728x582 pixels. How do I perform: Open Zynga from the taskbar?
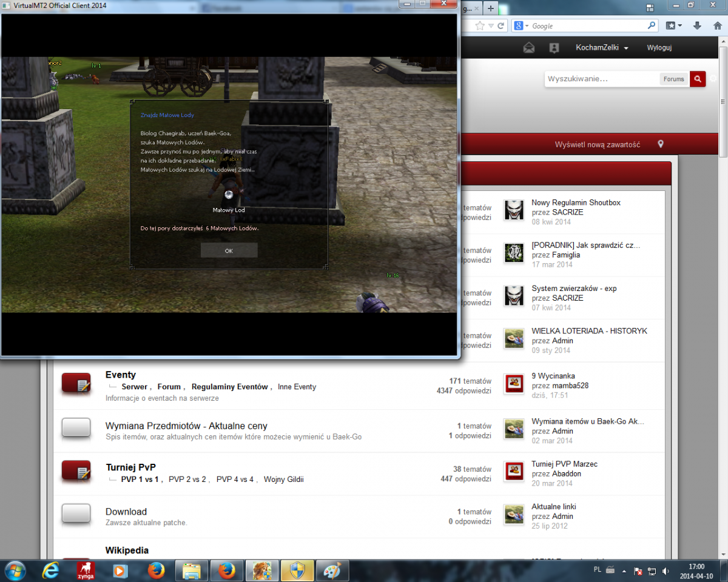tap(85, 570)
